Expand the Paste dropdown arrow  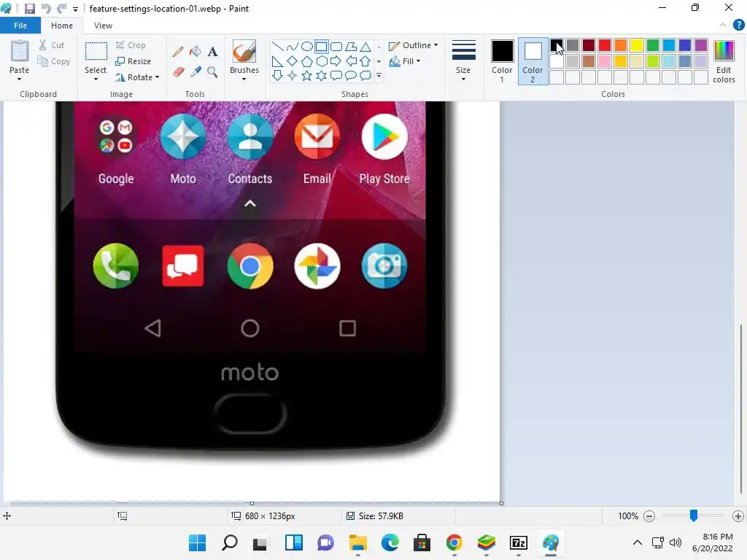[x=20, y=79]
